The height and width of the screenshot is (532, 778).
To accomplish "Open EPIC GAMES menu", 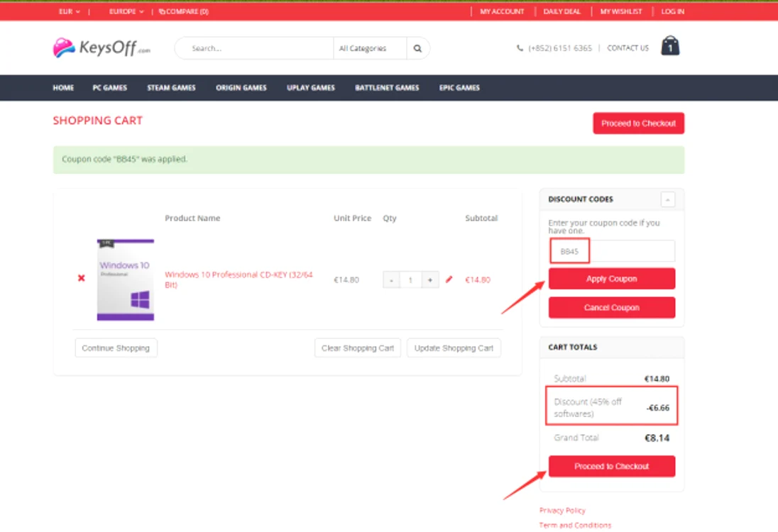I will (x=459, y=88).
